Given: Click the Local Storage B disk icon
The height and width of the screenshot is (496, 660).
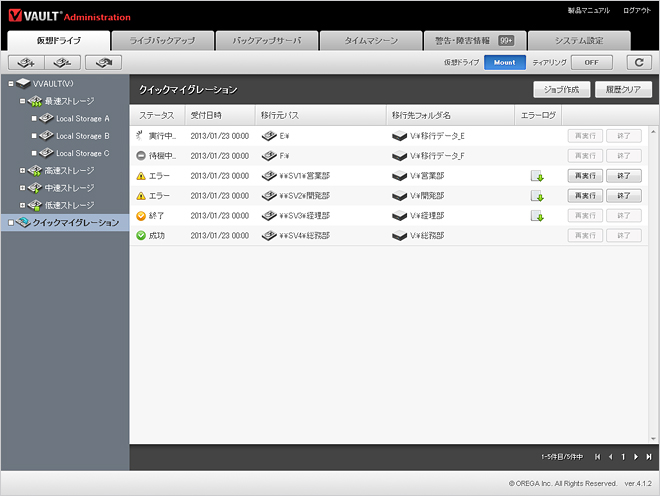Looking at the screenshot, I should pyautogui.click(x=46, y=136).
